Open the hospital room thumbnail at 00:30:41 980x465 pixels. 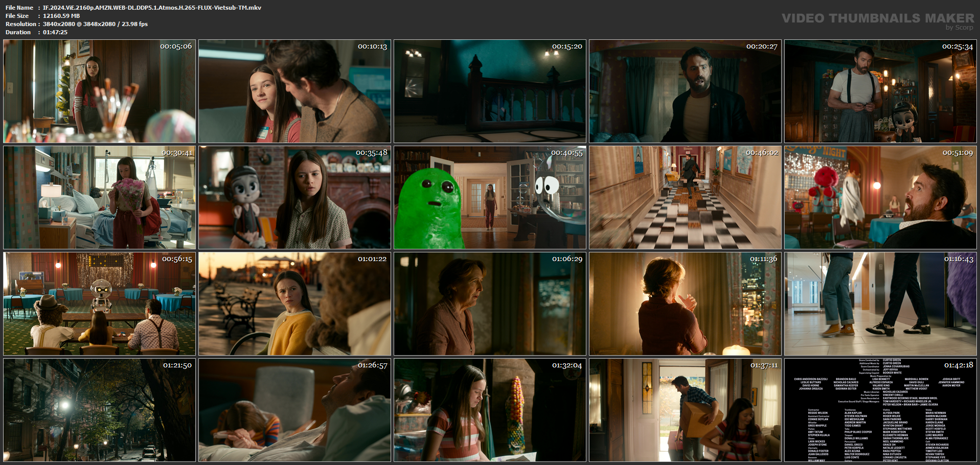point(100,198)
